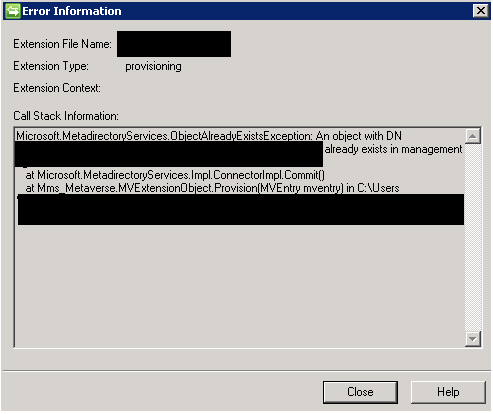
Task: Click the MVExtensionObject.Provision stack trace line
Action: pos(212,188)
